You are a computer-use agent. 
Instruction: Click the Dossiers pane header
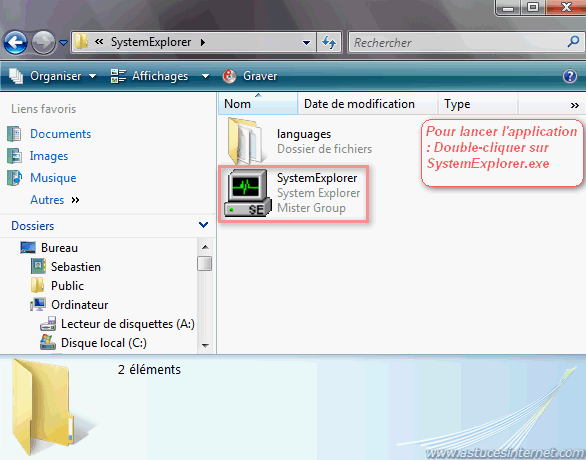[x=108, y=226]
